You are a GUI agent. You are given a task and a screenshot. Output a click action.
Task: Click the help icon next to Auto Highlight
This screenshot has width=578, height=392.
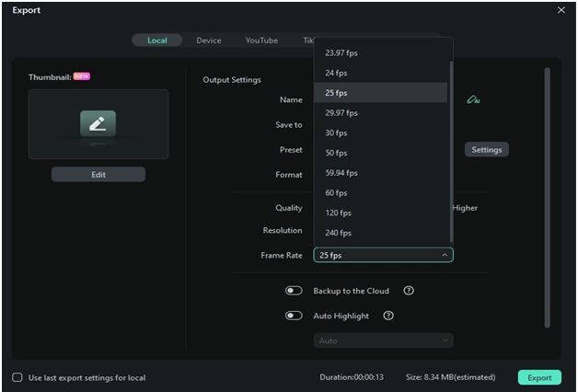[388, 316]
